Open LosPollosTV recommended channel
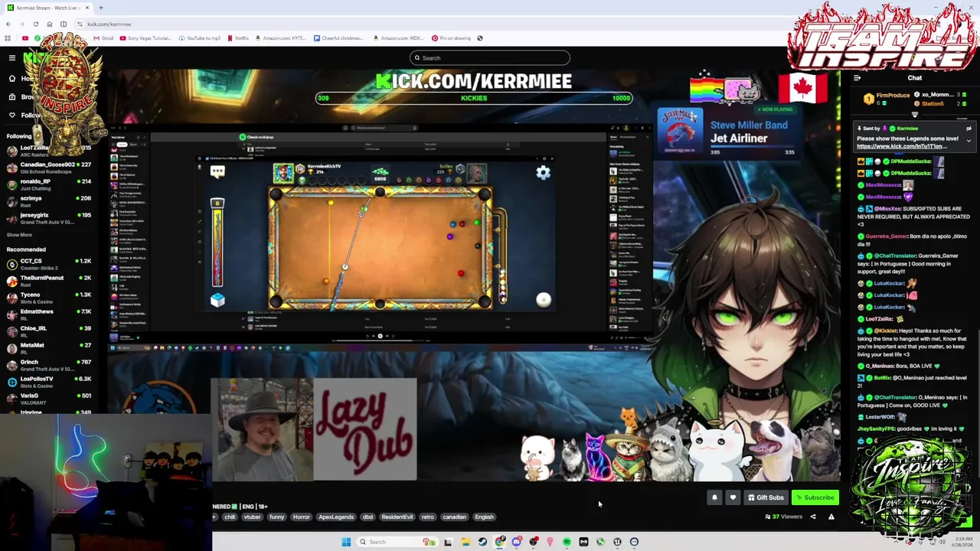 pos(49,382)
